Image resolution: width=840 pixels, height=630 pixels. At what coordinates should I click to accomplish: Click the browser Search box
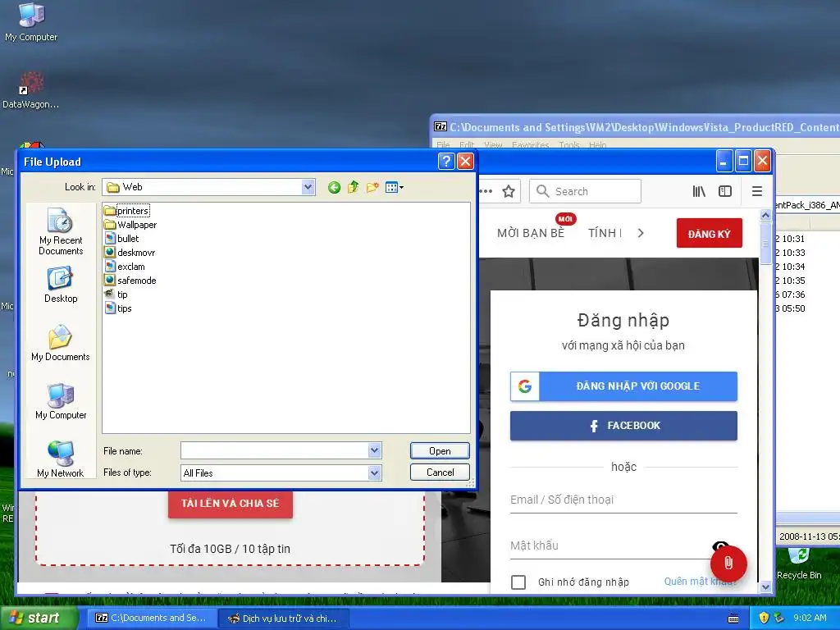[x=585, y=191]
